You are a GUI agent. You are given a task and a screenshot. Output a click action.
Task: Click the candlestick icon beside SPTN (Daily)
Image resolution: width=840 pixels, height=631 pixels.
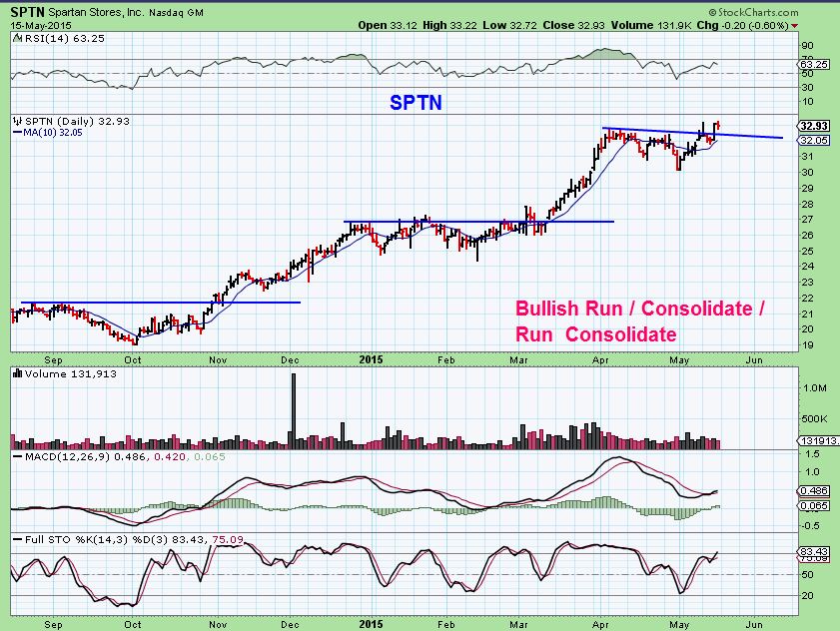point(18,121)
